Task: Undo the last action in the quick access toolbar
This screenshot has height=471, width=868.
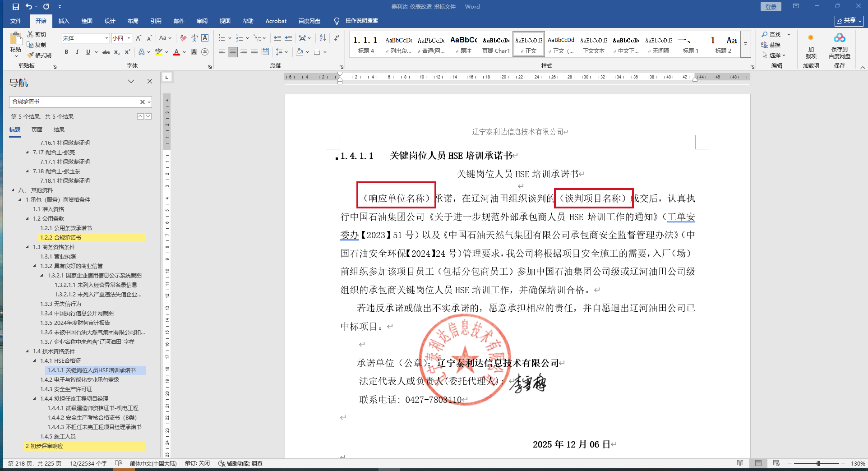Action: pos(29,7)
